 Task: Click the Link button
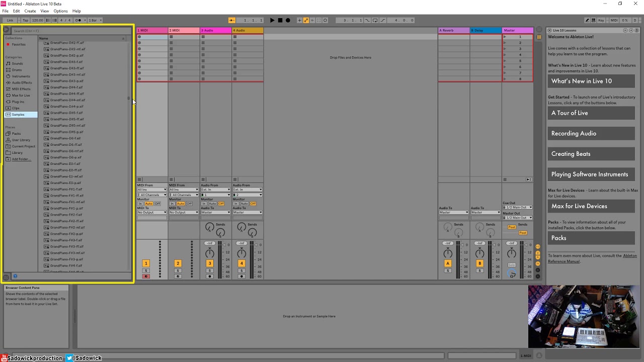pos(10,20)
